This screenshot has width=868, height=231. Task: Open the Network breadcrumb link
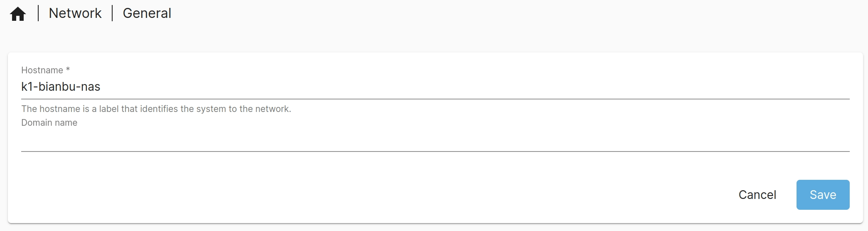point(75,13)
